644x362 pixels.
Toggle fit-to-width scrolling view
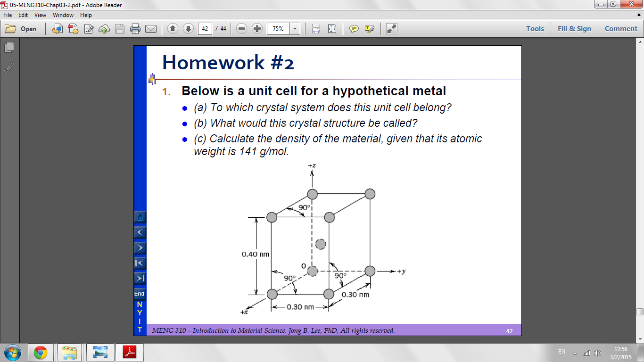[316, 29]
